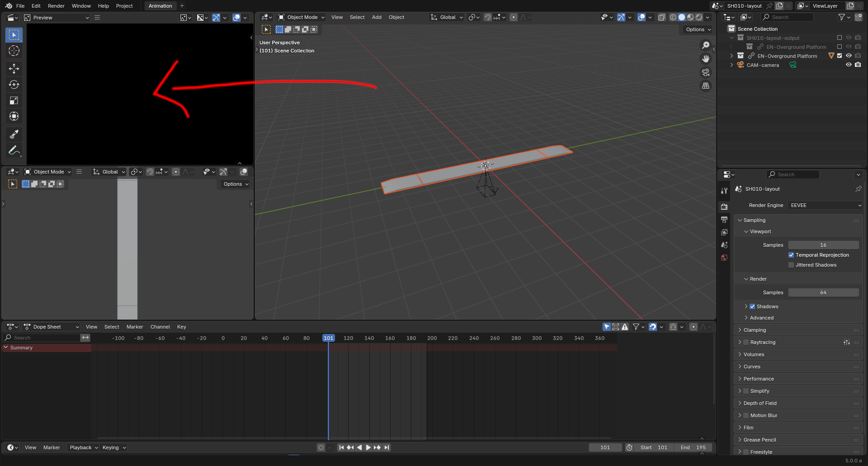
Task: Select the Move tool in toolbar
Action: coord(14,69)
